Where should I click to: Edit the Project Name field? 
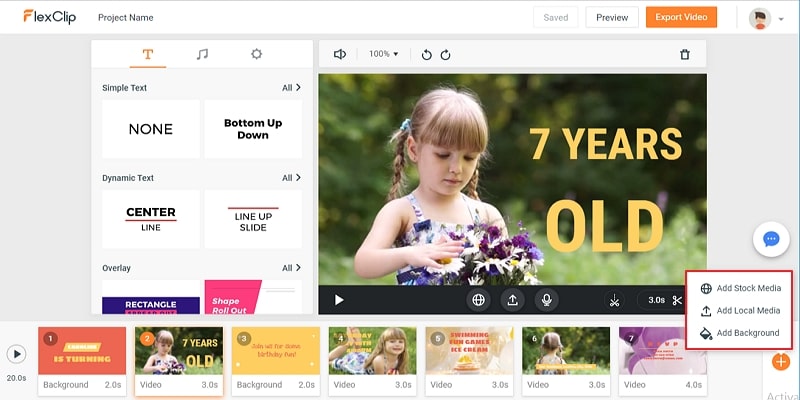[126, 17]
